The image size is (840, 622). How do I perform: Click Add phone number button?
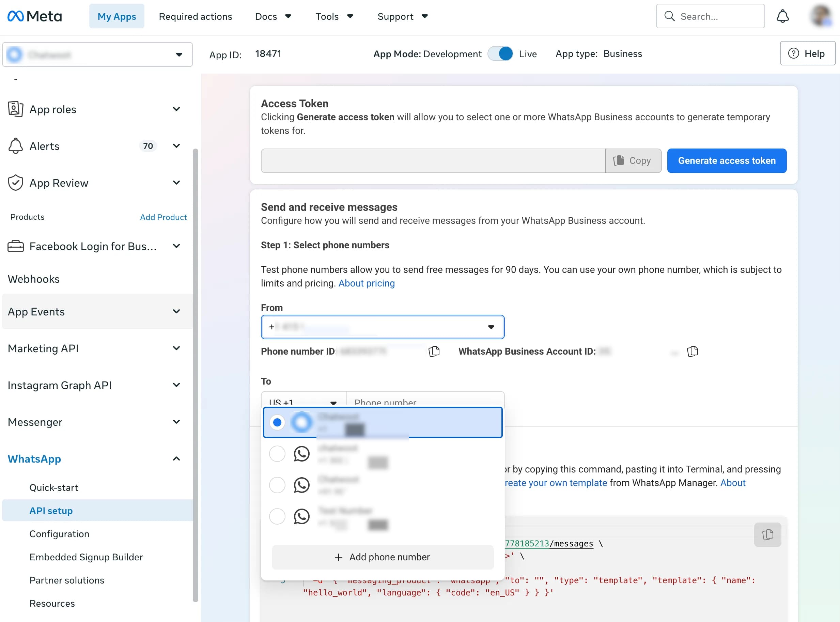coord(383,557)
